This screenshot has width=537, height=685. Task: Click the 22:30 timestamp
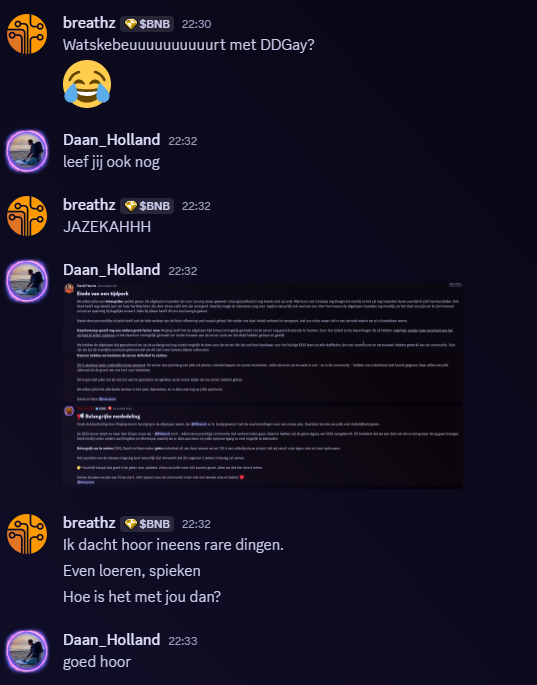(196, 24)
